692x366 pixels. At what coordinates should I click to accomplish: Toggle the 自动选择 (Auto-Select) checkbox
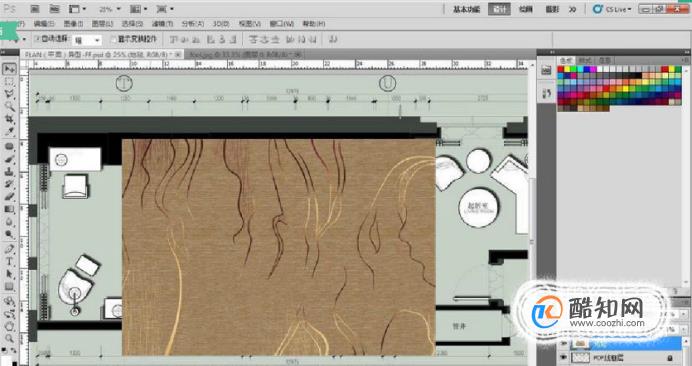(37, 39)
